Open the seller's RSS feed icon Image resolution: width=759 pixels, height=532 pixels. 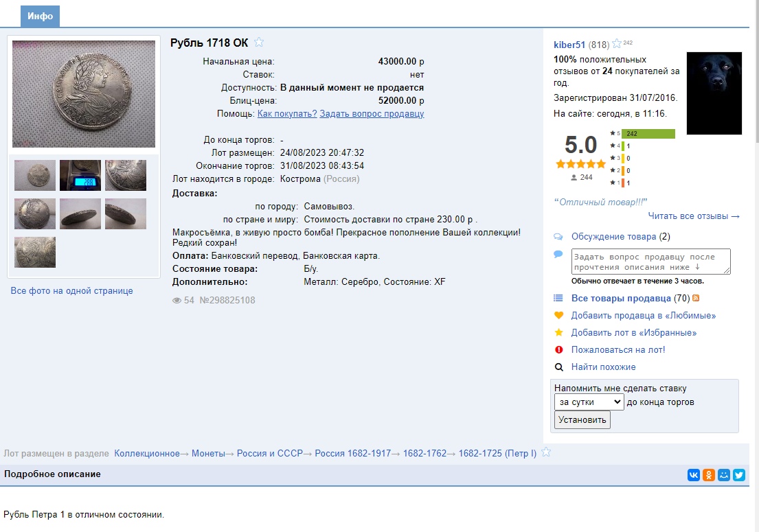[x=696, y=299]
